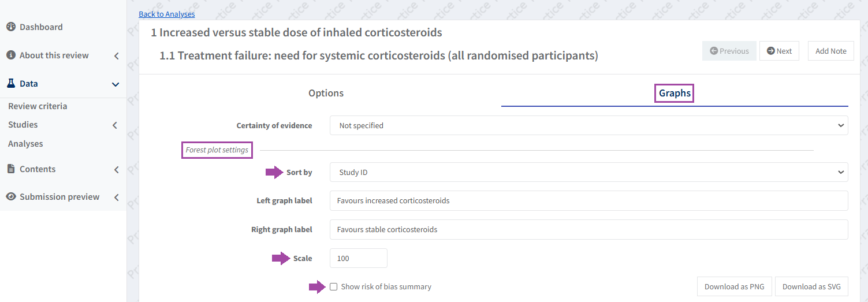Click the Contents document icon
Image resolution: width=868 pixels, height=302 pixels.
11,169
